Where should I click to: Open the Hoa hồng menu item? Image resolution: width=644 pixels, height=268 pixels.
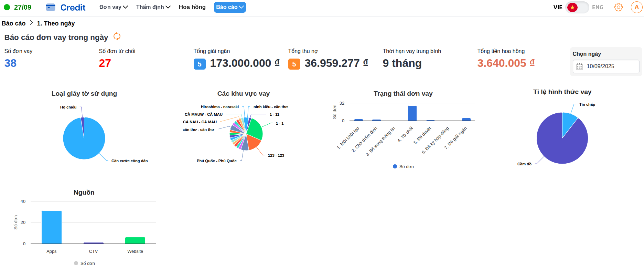click(192, 7)
